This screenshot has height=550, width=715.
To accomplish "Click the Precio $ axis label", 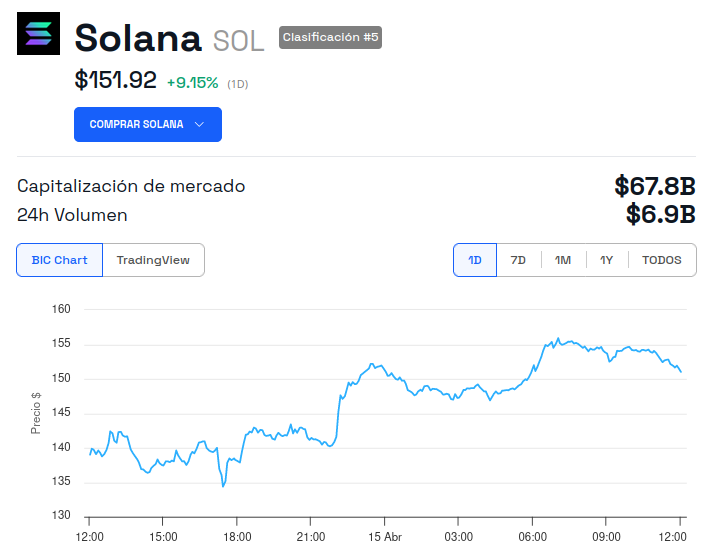I will 36,412.
